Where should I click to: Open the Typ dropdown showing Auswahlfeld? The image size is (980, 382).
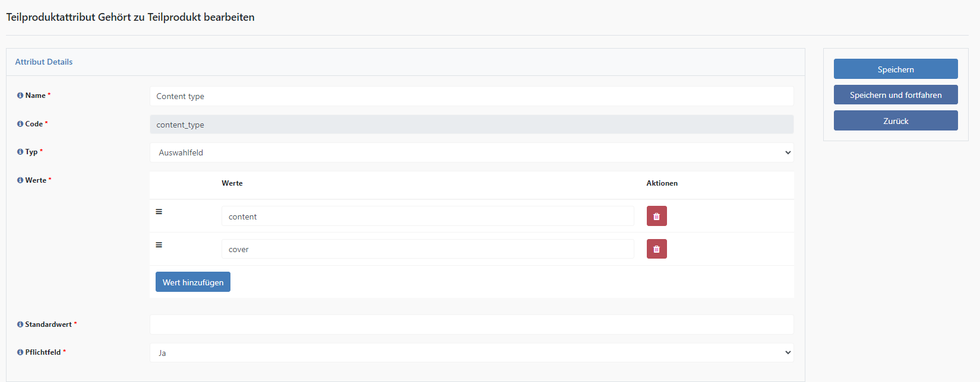[471, 152]
